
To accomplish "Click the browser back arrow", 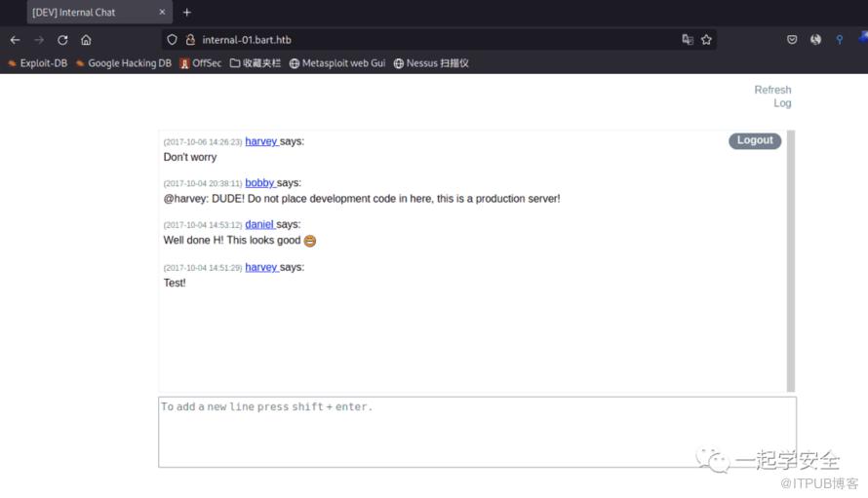I will pos(15,40).
